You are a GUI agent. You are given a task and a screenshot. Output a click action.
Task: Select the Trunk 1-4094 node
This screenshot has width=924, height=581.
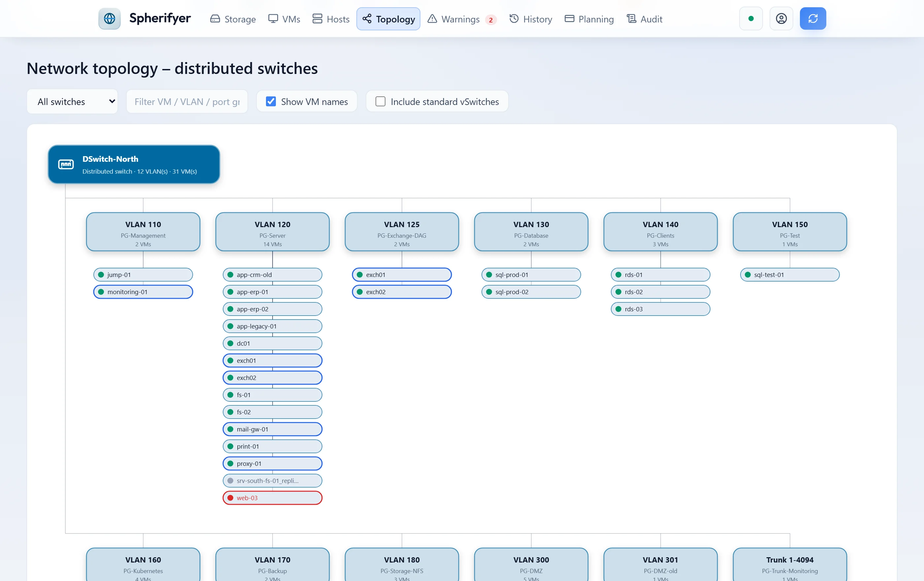[790, 564]
